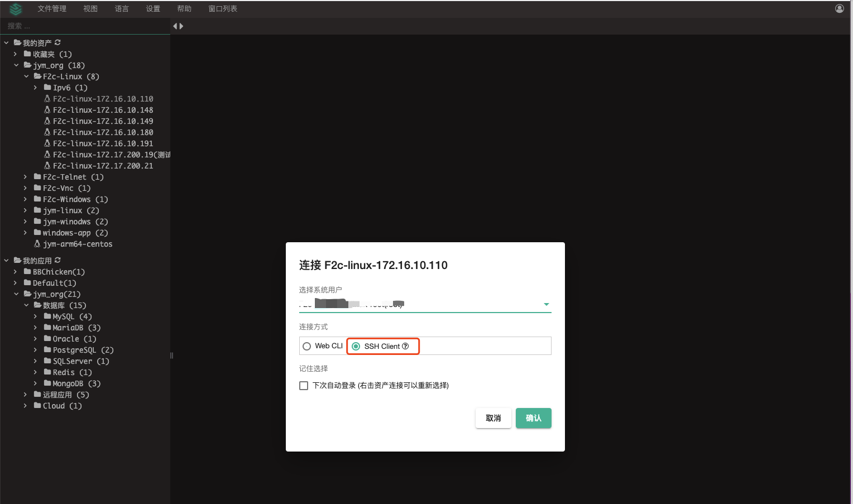Select asset F2c-linux-172.16.10.148 via its Linux icon
The width and height of the screenshot is (853, 504).
[x=47, y=109]
